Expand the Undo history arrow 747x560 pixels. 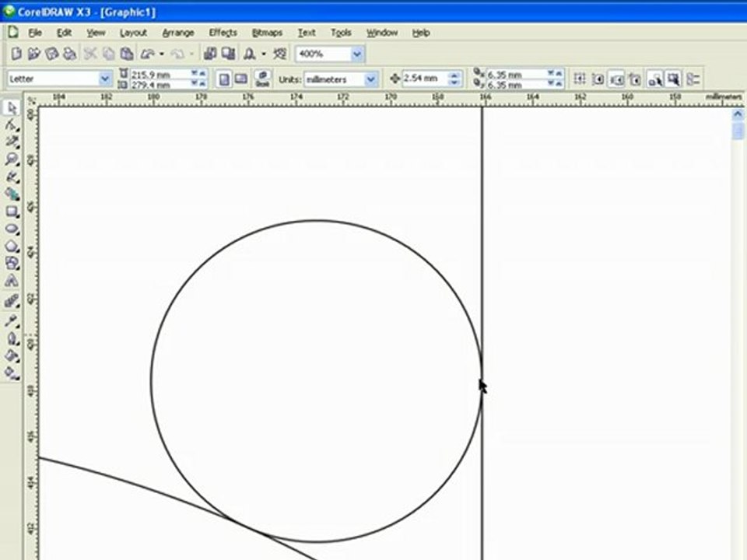coord(162,54)
